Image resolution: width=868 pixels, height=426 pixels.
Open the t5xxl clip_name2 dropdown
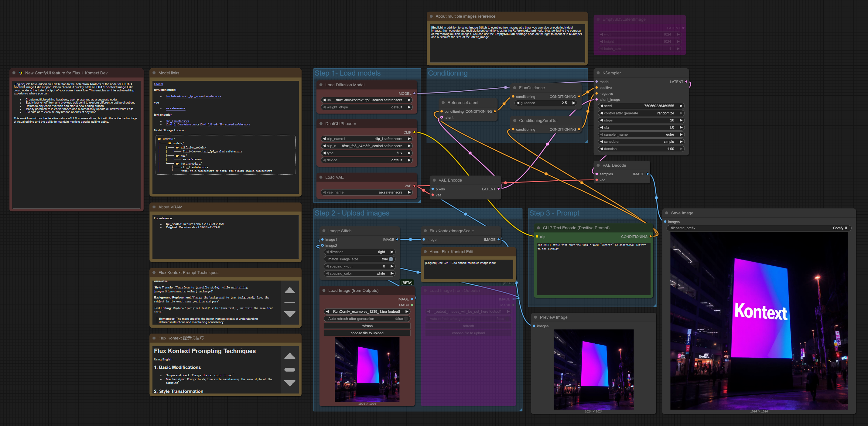click(x=367, y=146)
